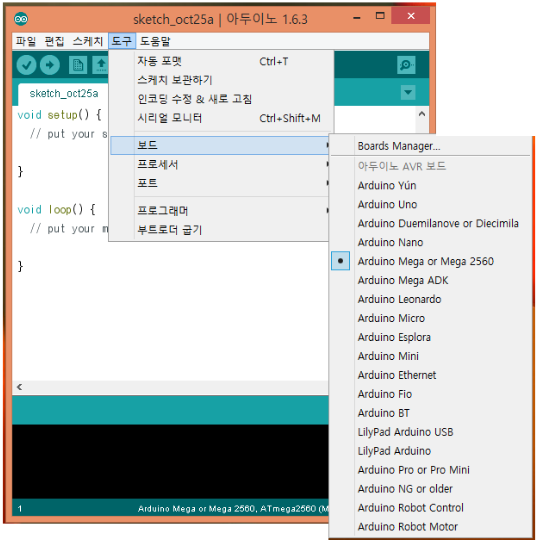The width and height of the screenshot is (537, 544).
Task: Click the void setup() code line
Action: (x=59, y=115)
